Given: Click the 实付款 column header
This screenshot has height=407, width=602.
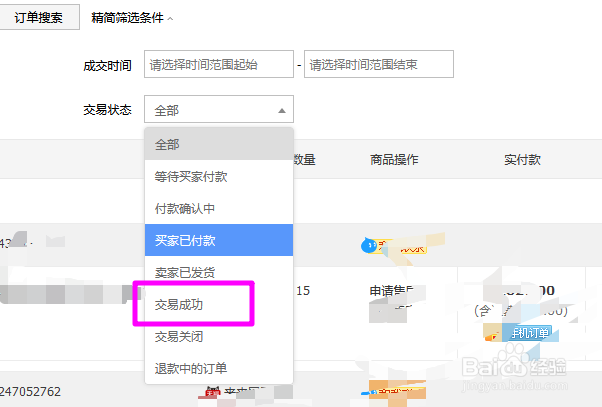Looking at the screenshot, I should [523, 160].
